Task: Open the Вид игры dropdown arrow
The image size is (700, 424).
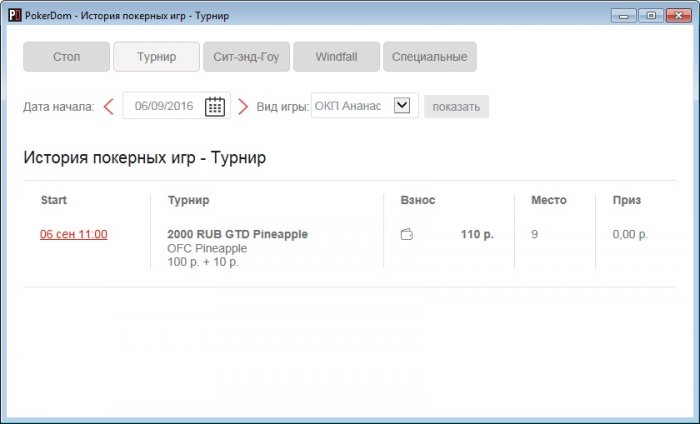Action: point(402,105)
